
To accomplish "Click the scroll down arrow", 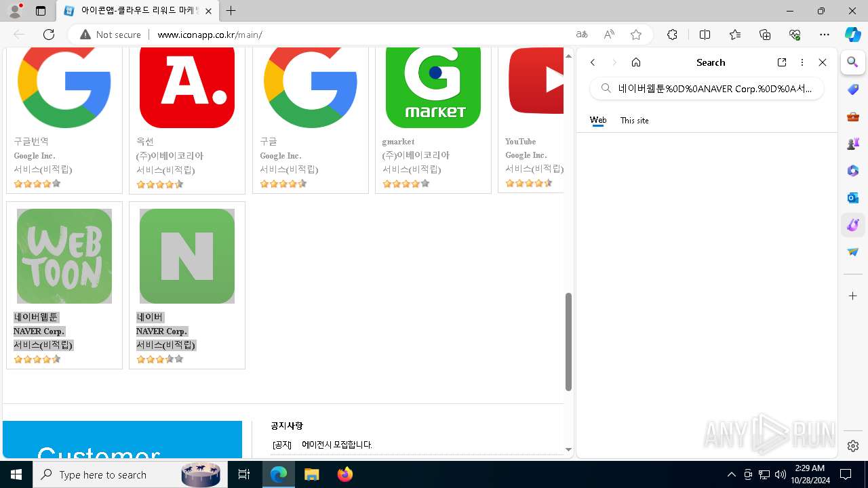I will pyautogui.click(x=569, y=449).
